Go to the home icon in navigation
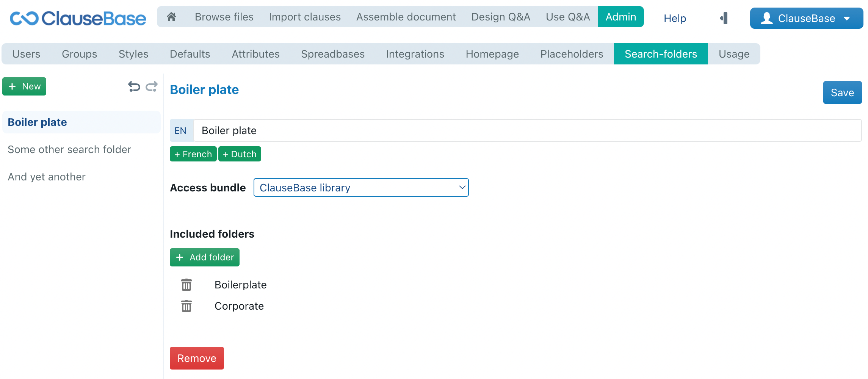This screenshot has width=868, height=379. 171,17
